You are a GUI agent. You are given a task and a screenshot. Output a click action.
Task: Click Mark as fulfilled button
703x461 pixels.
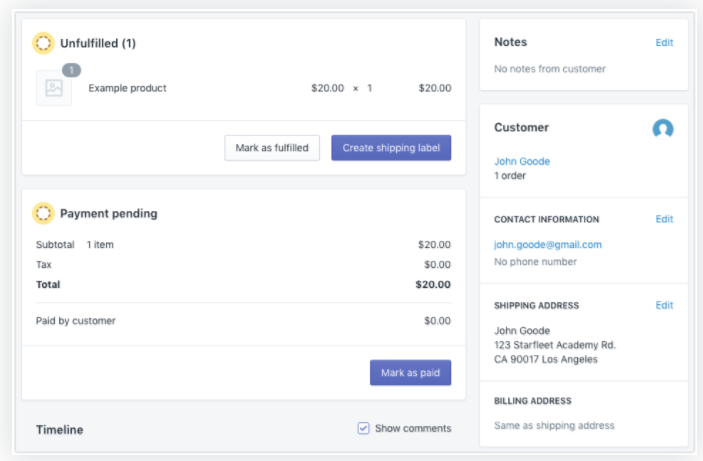(272, 148)
